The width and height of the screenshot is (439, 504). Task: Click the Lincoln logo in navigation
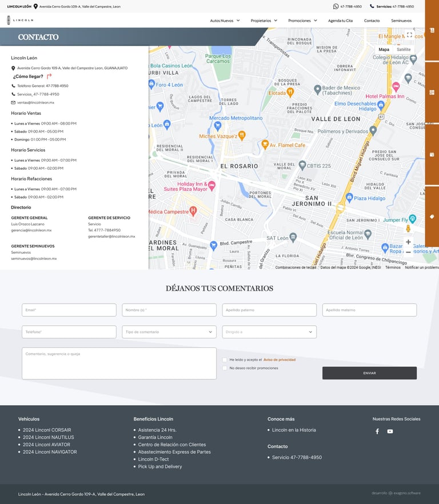(x=20, y=20)
